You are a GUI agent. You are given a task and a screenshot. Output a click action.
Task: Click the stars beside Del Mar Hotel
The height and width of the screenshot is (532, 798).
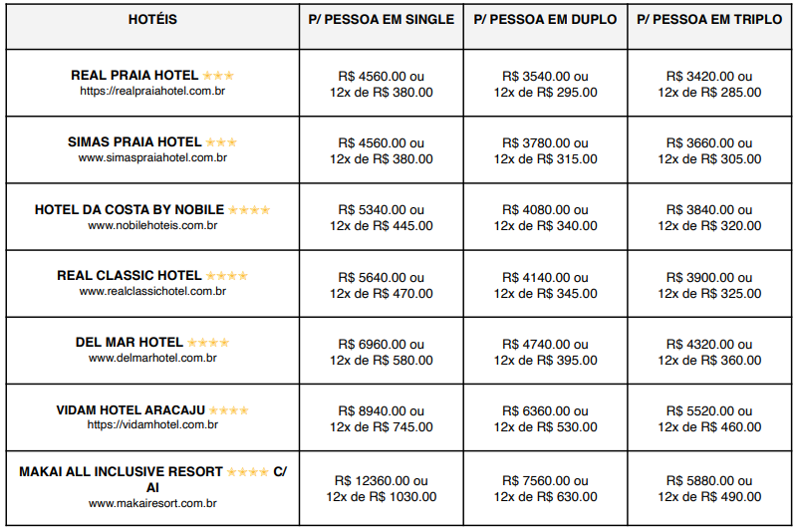(208, 342)
